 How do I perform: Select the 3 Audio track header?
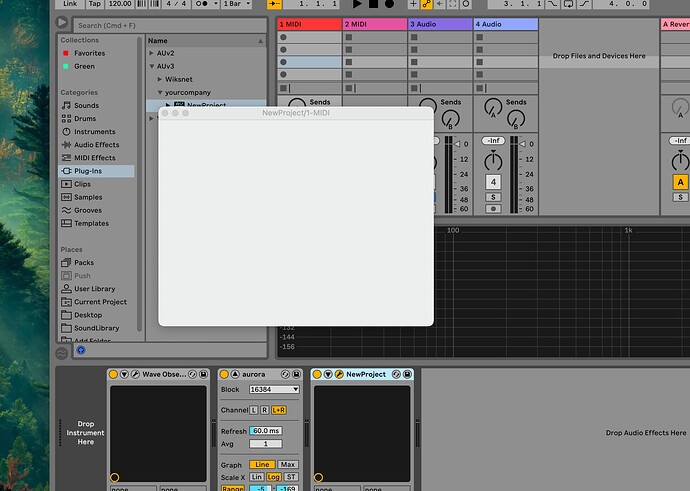coord(440,24)
